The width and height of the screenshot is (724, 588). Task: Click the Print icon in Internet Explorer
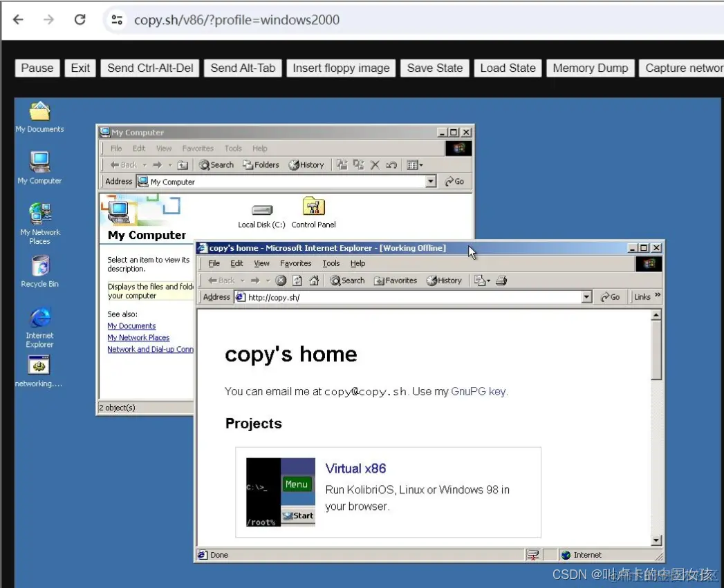(501, 281)
